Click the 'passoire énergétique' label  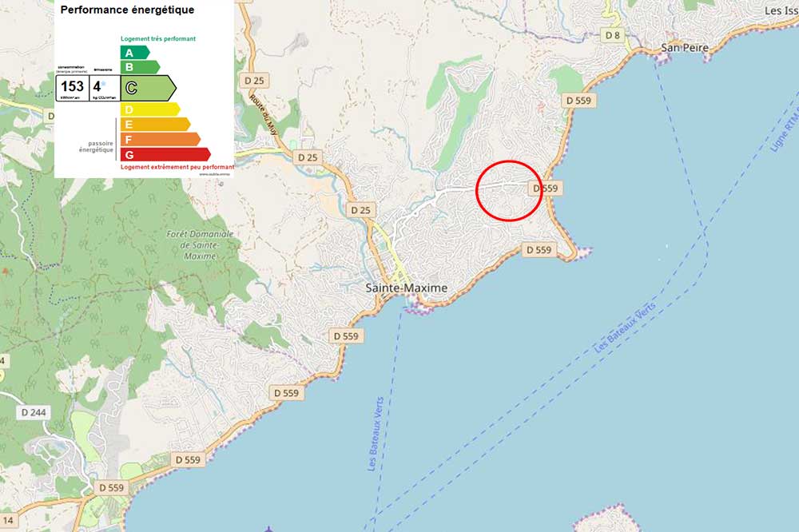[95, 147]
